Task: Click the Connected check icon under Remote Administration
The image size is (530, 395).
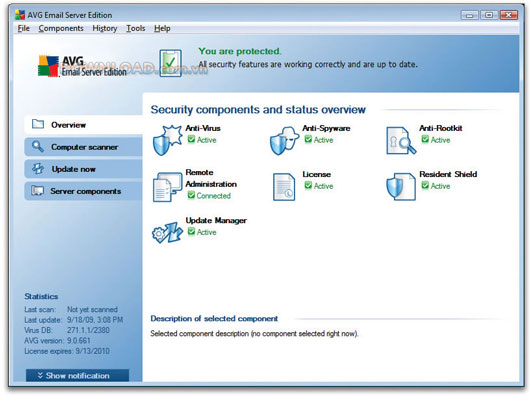Action: point(191,195)
